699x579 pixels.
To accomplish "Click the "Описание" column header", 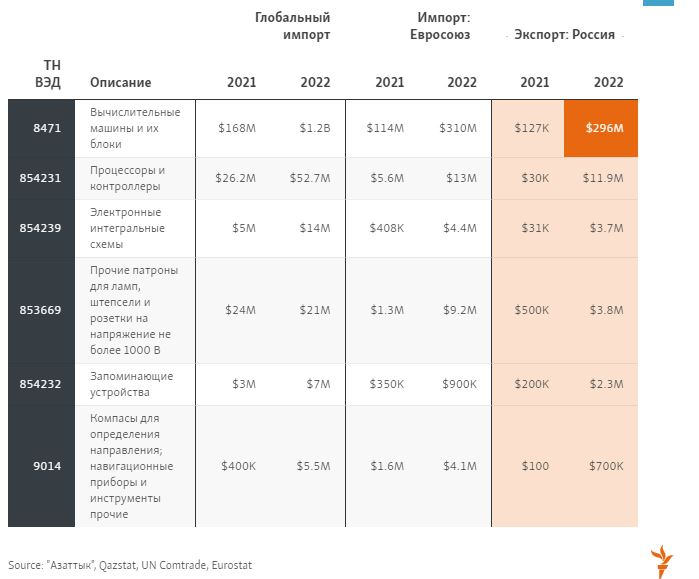I will coord(120,82).
